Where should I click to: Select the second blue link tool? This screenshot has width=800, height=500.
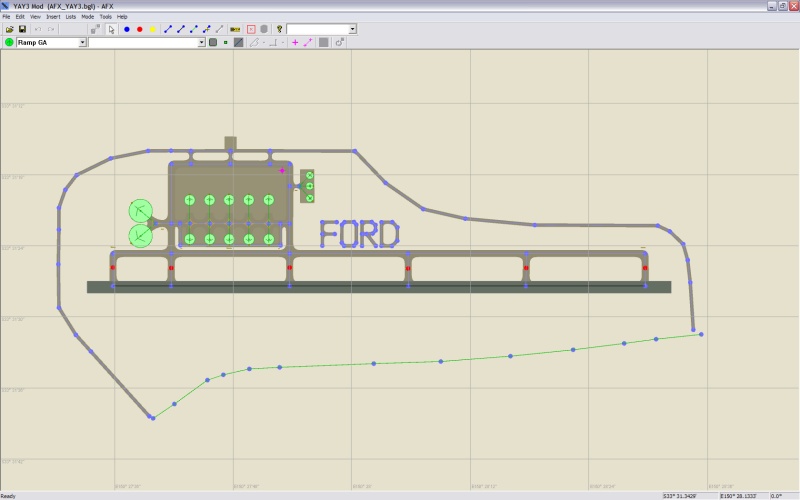click(x=181, y=29)
